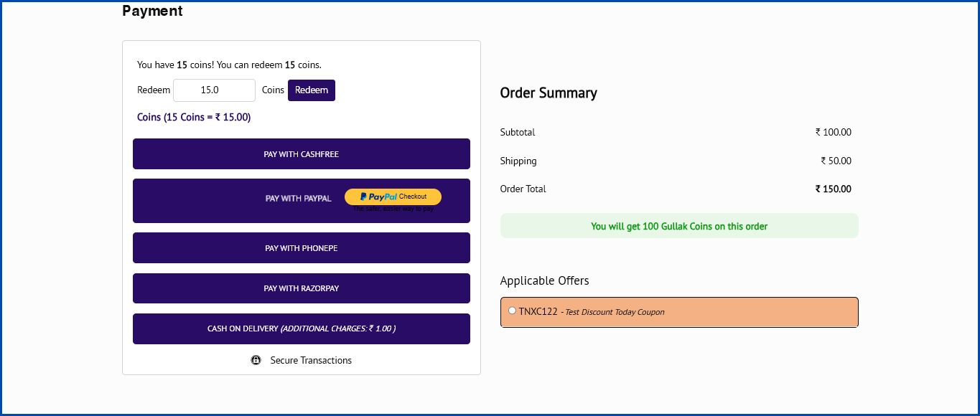Pay with PhonePe
Image resolution: width=980 pixels, height=416 pixels.
[301, 247]
